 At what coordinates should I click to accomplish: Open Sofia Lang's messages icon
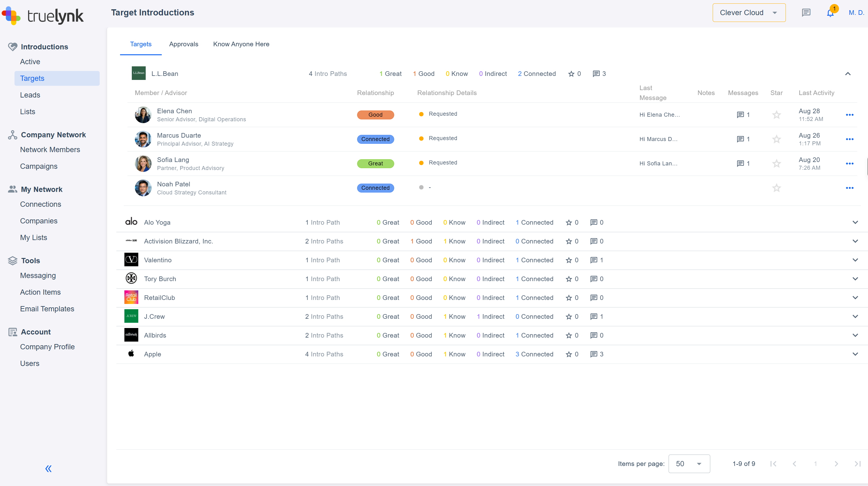(x=740, y=164)
